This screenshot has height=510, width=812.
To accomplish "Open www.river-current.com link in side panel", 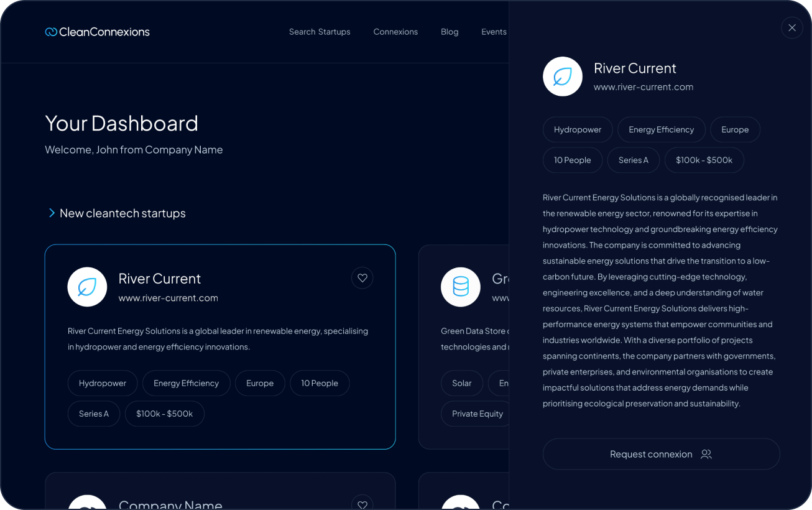I will click(644, 87).
